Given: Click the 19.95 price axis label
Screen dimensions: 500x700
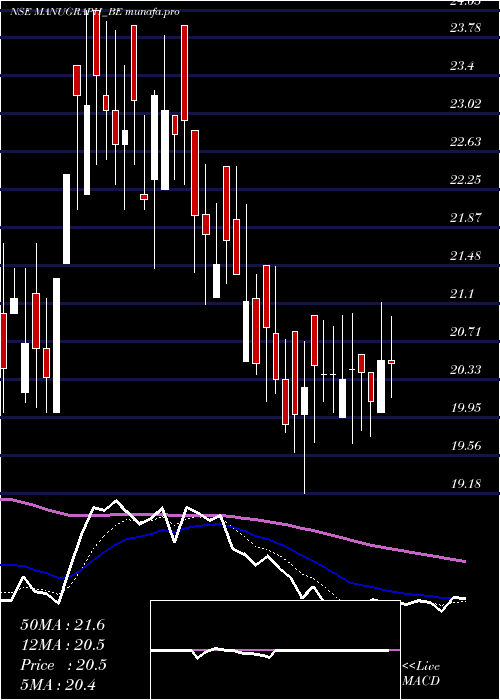Looking at the screenshot, I should [x=466, y=408].
